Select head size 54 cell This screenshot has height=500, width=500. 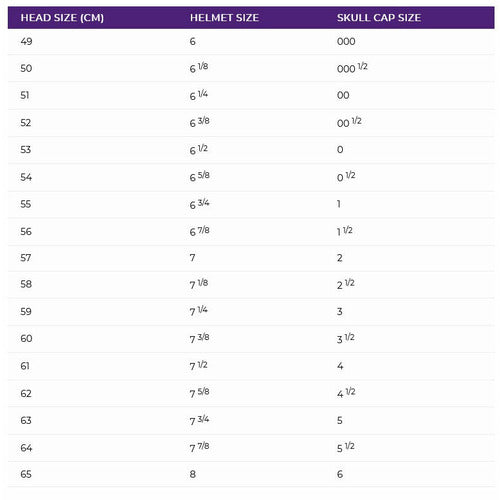(26, 177)
